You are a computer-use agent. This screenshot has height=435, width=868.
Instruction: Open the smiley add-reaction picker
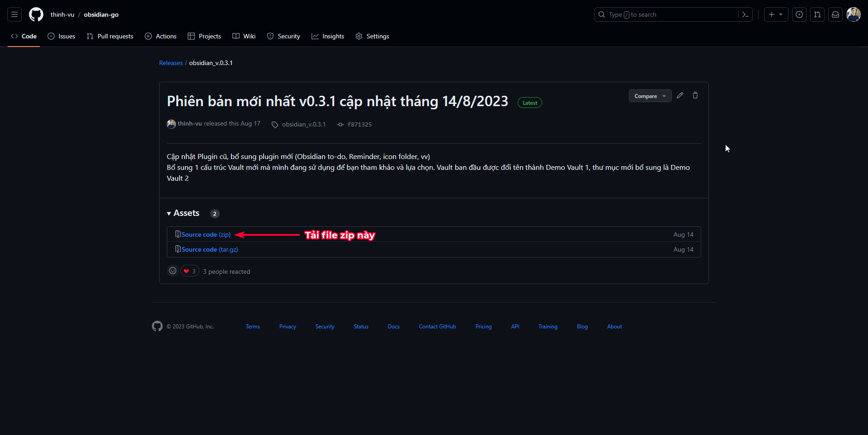173,271
